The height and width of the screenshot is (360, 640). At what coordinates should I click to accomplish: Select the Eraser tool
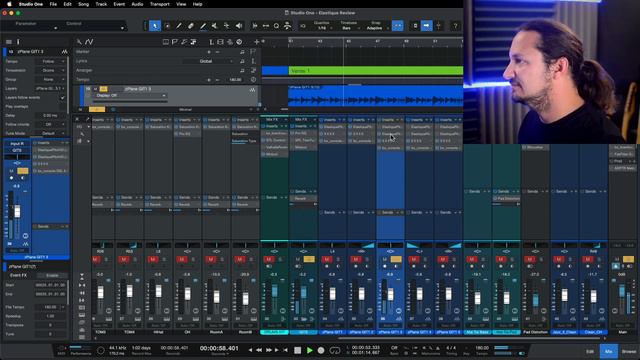point(191,26)
